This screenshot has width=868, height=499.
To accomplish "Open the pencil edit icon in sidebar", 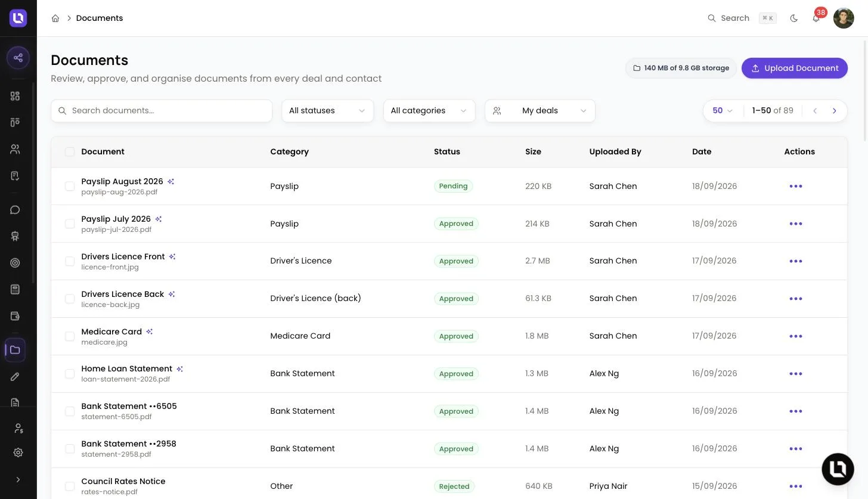I will [x=15, y=377].
